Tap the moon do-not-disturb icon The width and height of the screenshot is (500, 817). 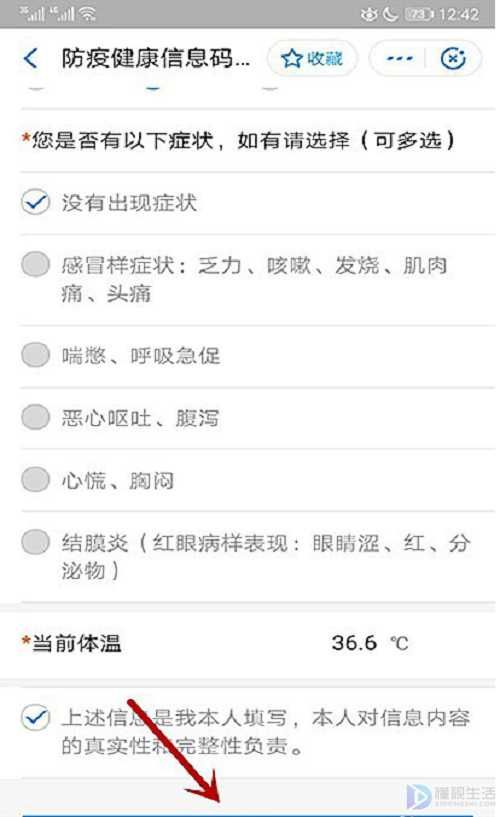pos(391,14)
